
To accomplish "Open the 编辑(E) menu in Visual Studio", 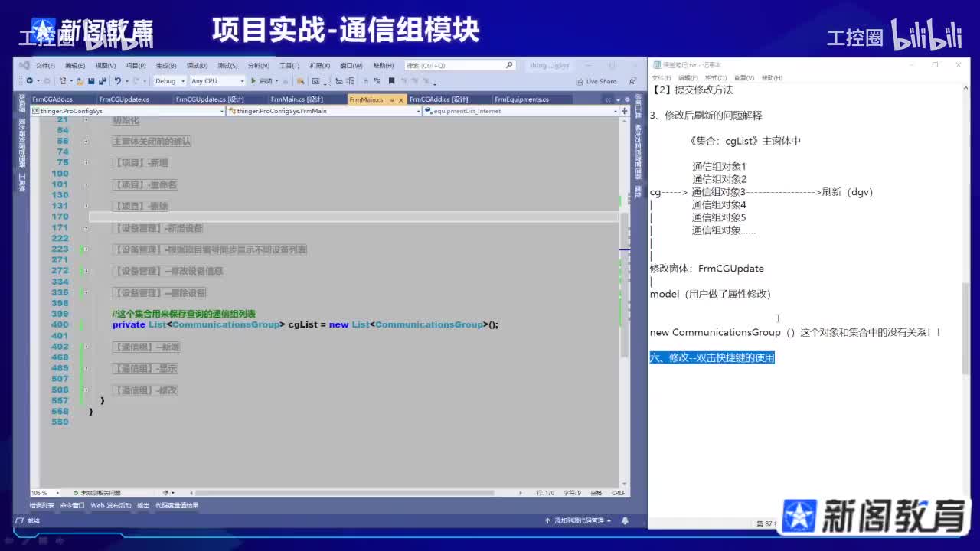I will [75, 66].
